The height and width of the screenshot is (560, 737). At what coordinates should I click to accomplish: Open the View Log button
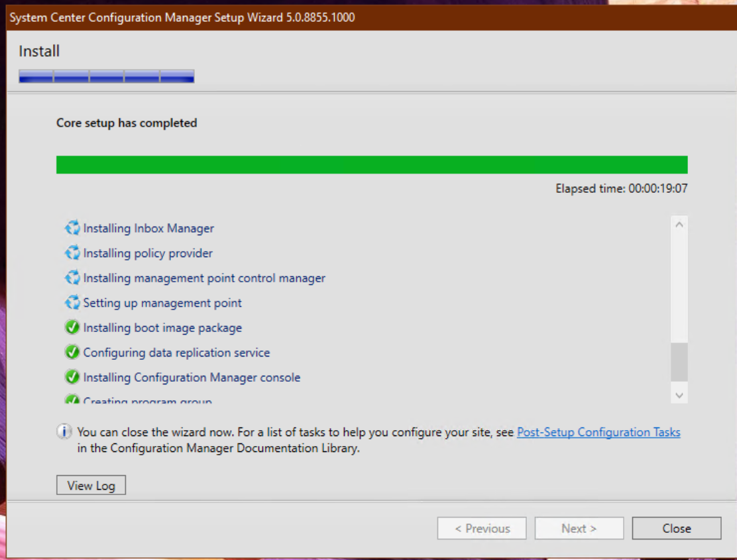pyautogui.click(x=91, y=485)
